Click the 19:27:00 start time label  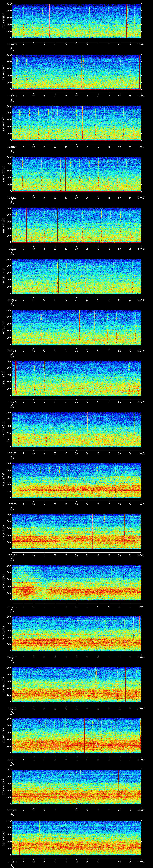pos(12,606)
